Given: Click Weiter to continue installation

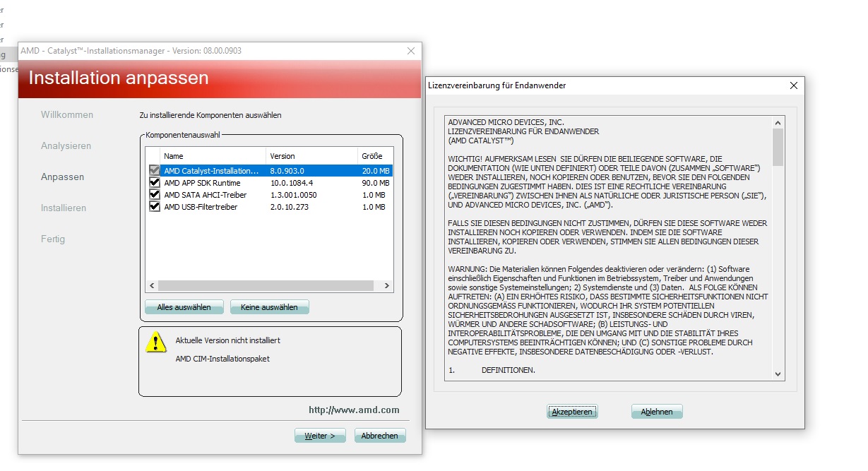Looking at the screenshot, I should [320, 436].
